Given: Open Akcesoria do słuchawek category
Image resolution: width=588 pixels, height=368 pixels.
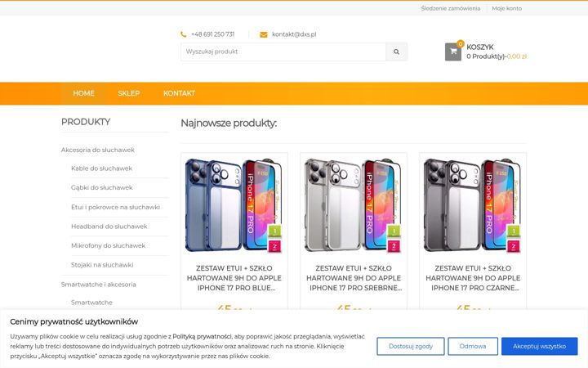Looking at the screenshot, I should point(97,150).
